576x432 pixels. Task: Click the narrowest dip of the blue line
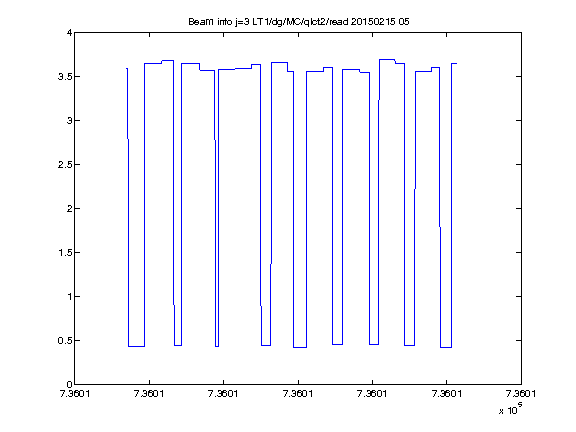(217, 346)
